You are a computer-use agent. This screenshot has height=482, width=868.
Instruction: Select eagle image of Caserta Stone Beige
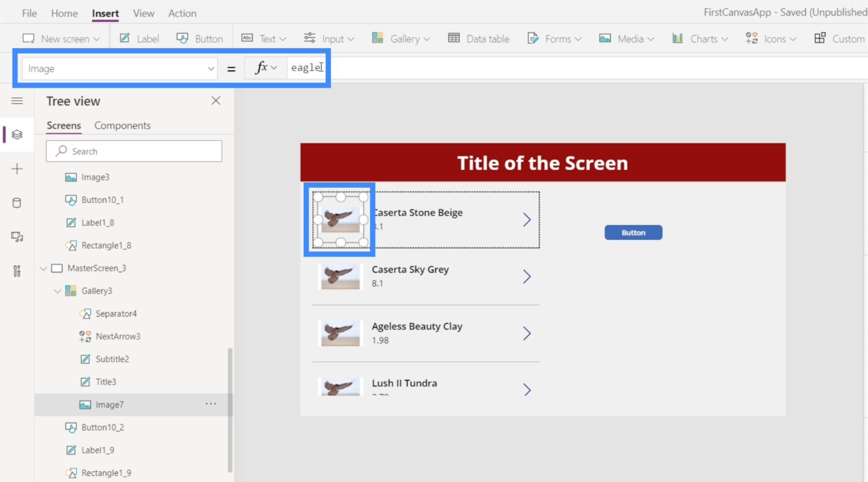click(x=340, y=220)
